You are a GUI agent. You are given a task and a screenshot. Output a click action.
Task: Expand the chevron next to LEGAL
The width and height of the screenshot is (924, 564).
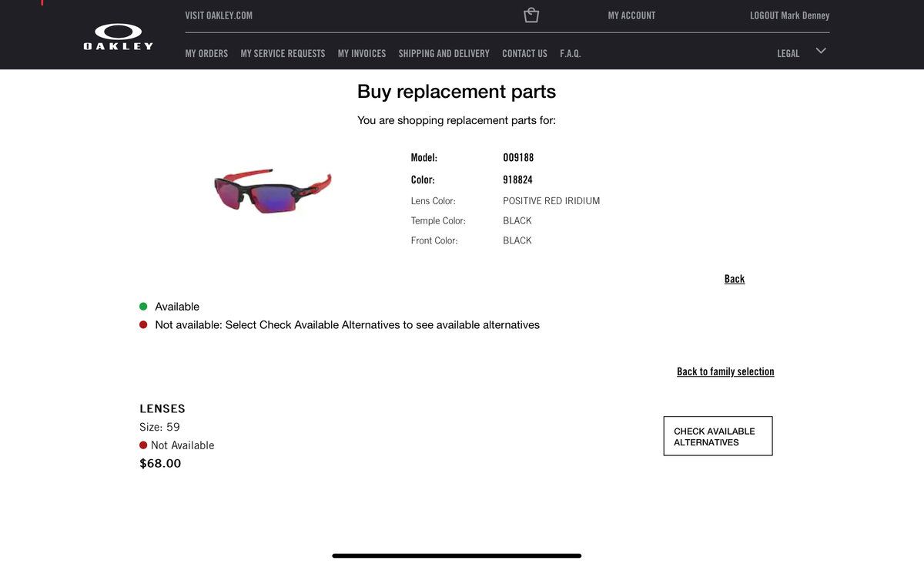(x=821, y=51)
